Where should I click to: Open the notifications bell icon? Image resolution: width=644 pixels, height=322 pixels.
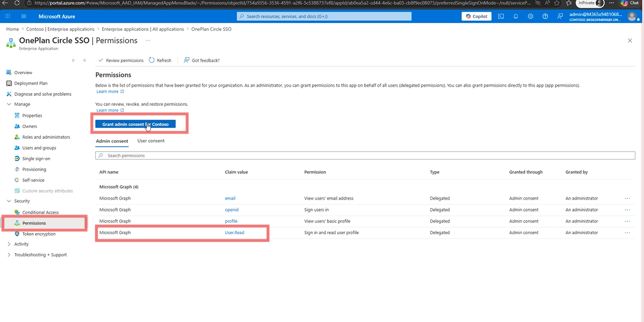(x=515, y=16)
